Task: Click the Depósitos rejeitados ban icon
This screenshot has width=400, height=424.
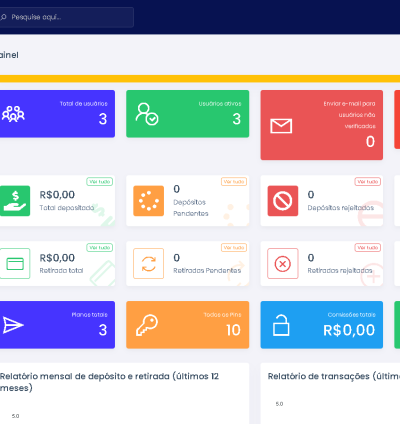Action: (x=283, y=201)
